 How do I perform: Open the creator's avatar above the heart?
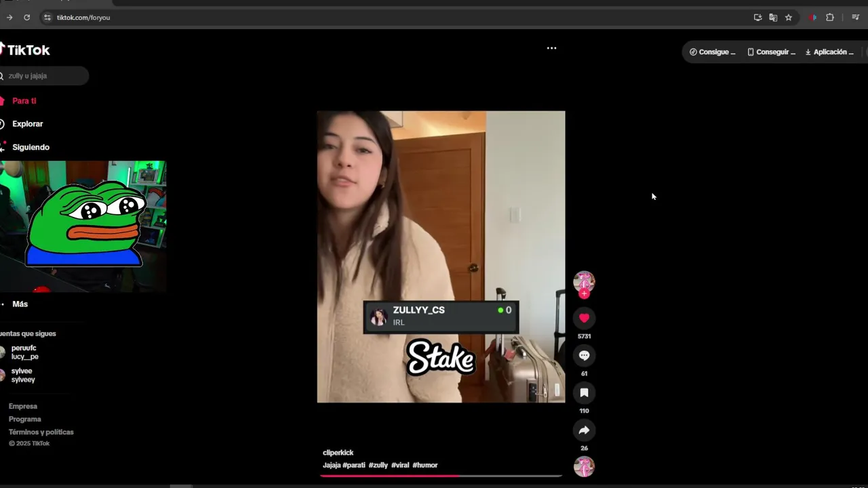[x=584, y=281]
